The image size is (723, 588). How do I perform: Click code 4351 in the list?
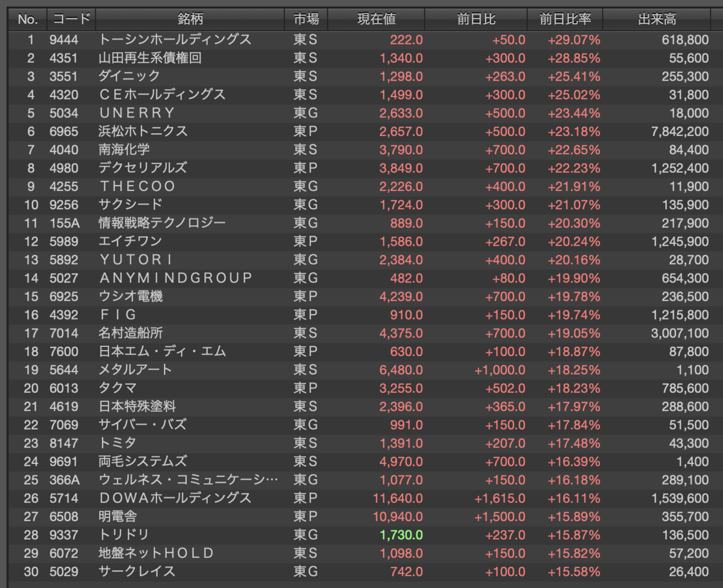pos(64,58)
